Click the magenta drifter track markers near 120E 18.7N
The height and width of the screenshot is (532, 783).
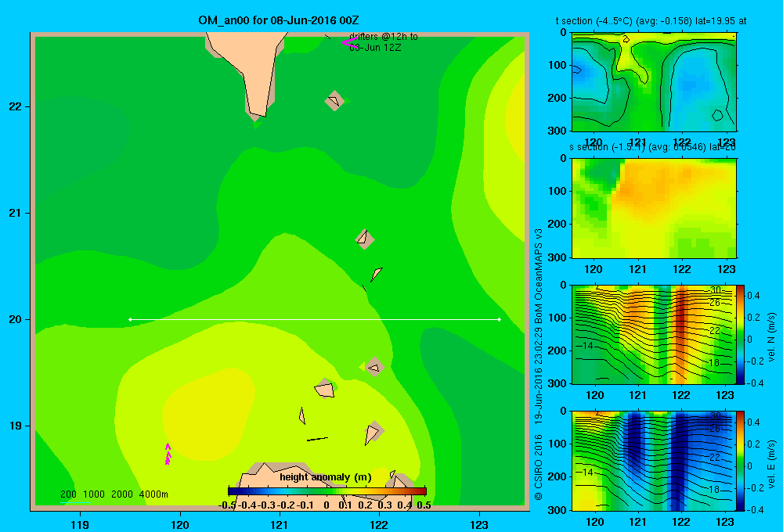(x=168, y=454)
